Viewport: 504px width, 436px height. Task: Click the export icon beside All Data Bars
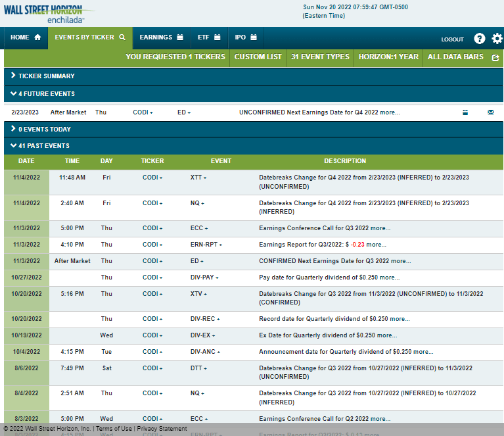pos(495,57)
